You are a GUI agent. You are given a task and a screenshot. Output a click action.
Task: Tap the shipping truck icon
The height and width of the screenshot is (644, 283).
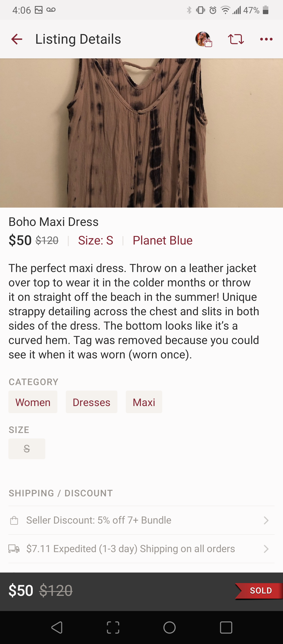(x=14, y=548)
